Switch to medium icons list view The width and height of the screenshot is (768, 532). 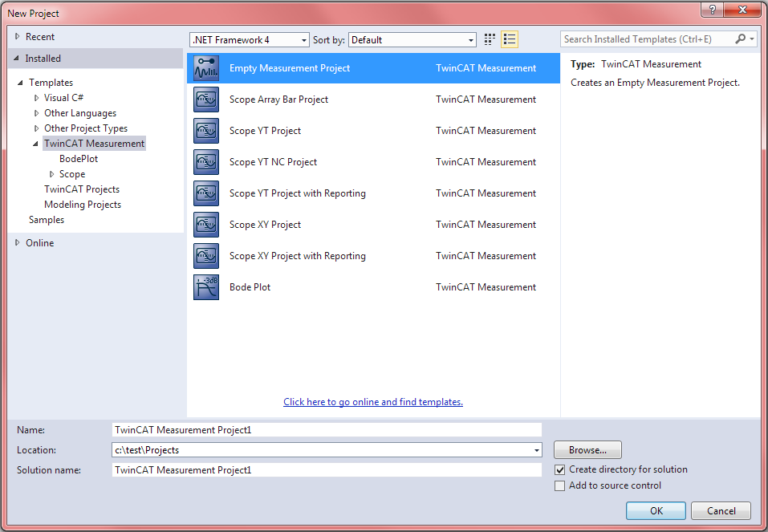click(x=509, y=39)
